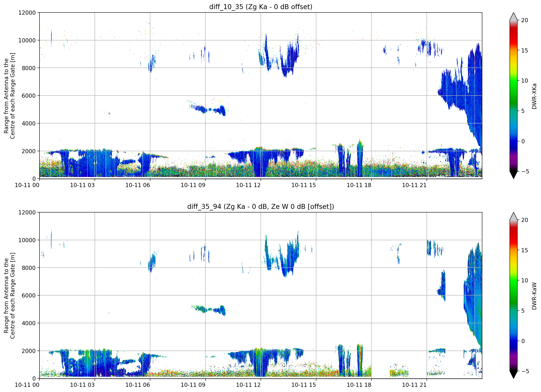Viewport: 541px width, 392px height.
Task: Click x-tick "10-11 00" under the diff_10_35 plot
Action: 27,185
